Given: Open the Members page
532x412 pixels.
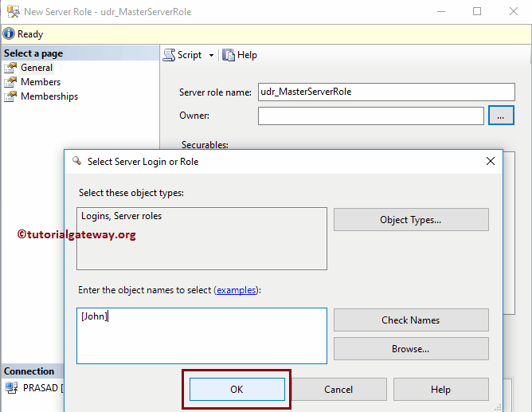Looking at the screenshot, I should pyautogui.click(x=40, y=82).
